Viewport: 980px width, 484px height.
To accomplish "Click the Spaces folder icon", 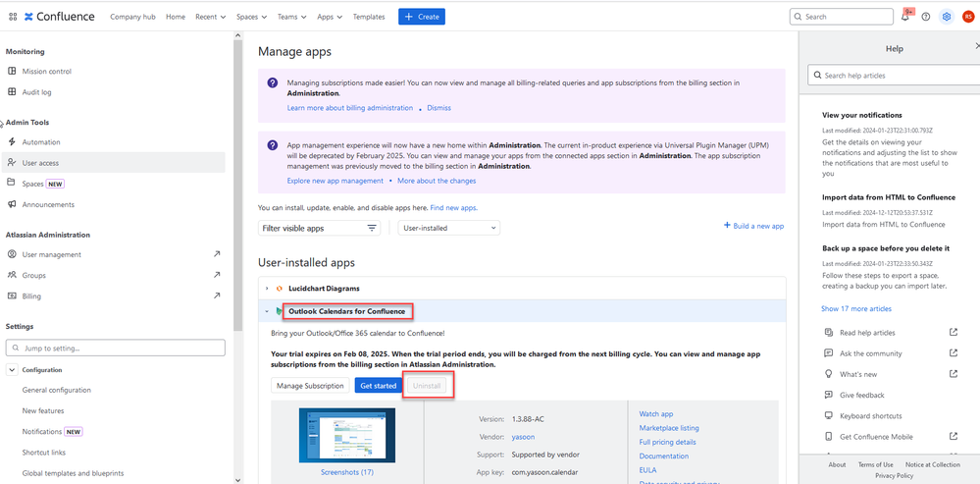I will [x=11, y=184].
